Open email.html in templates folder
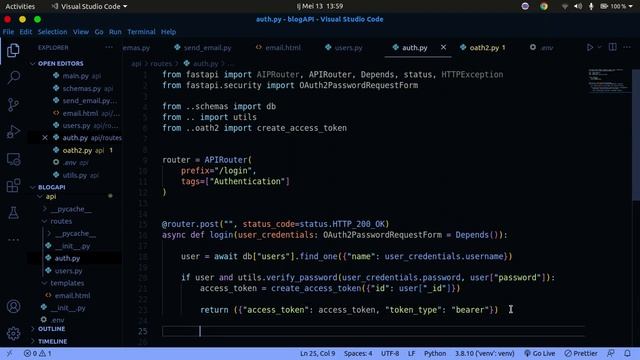Viewport: 640px width, 360px height. pyautogui.click(x=72, y=295)
